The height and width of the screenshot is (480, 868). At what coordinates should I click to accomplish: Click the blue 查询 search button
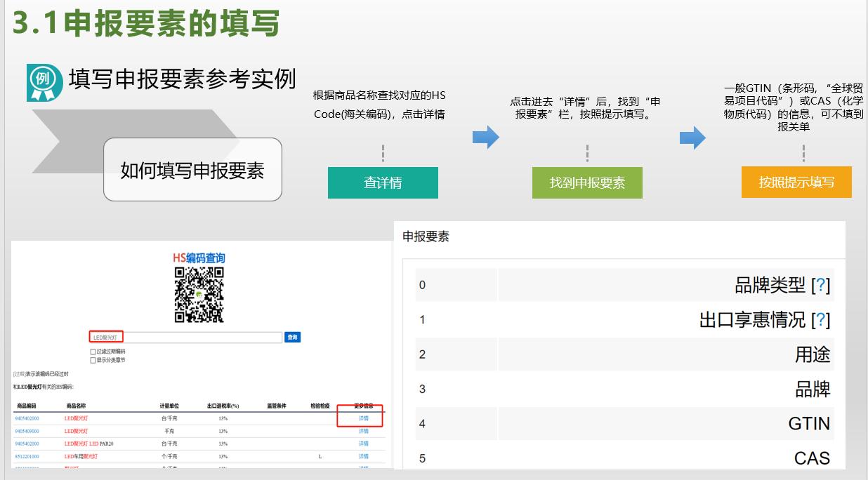coord(294,336)
